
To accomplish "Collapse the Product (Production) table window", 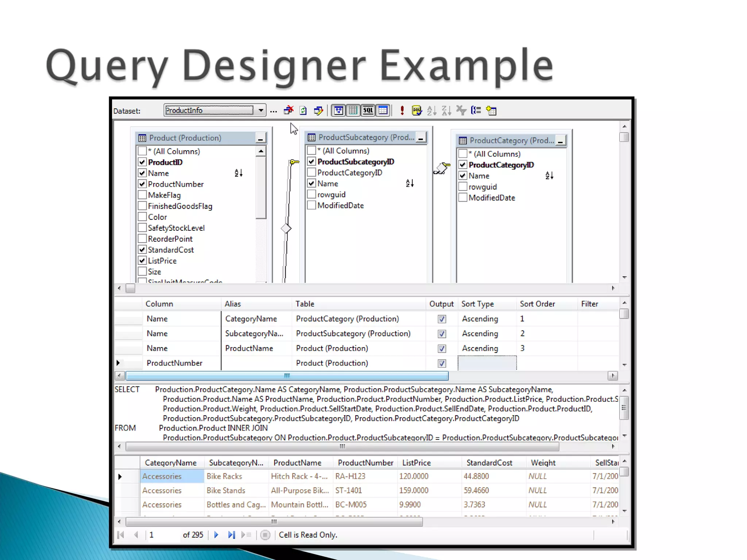I will coord(260,138).
